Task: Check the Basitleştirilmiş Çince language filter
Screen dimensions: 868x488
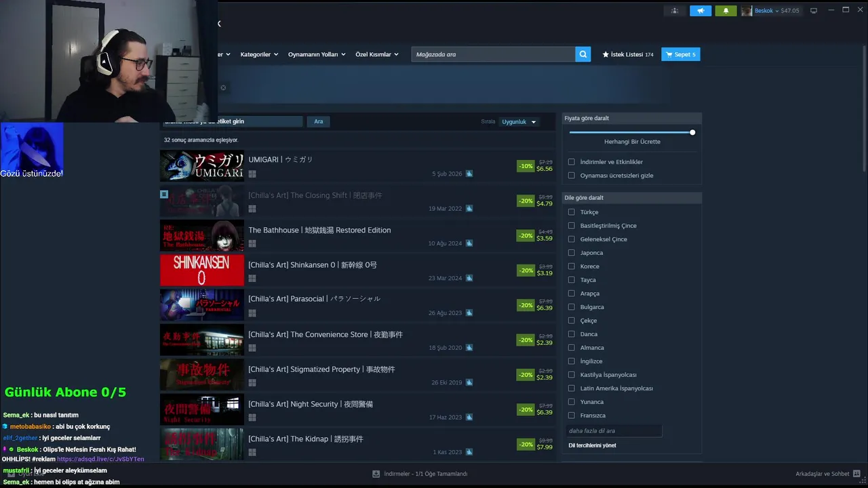Action: tap(572, 226)
